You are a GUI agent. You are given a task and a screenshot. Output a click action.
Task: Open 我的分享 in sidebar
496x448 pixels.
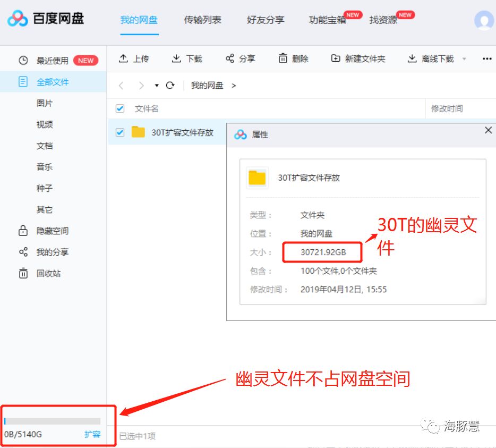pos(53,252)
